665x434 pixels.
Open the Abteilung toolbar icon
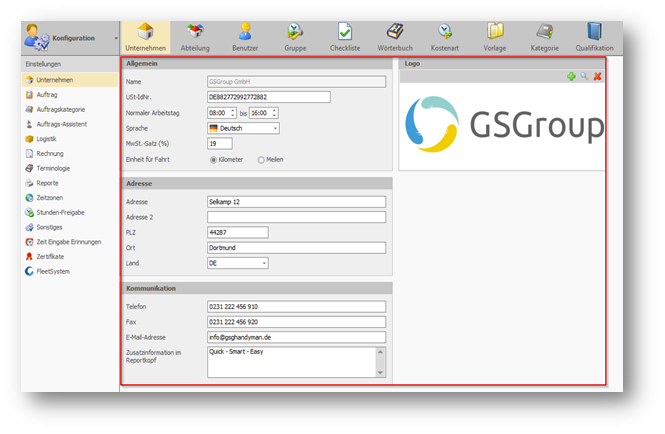(x=195, y=38)
